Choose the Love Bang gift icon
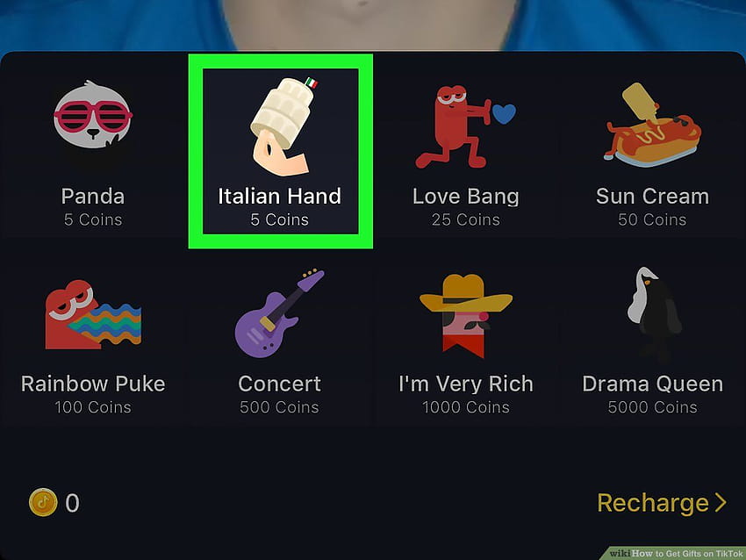746x560 pixels. [x=465, y=126]
